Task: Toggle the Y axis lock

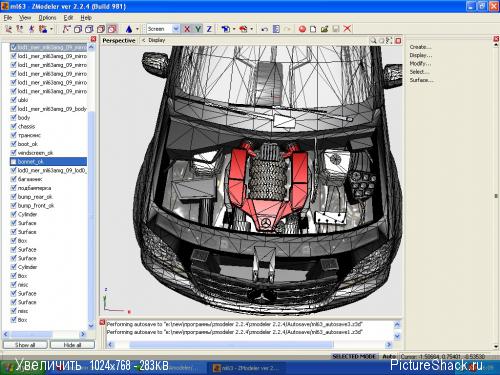Action: click(x=198, y=29)
